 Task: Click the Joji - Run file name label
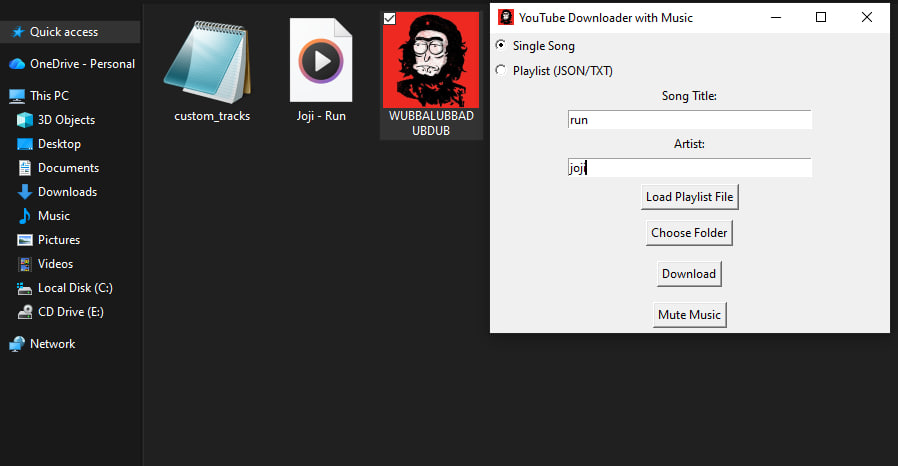point(321,116)
